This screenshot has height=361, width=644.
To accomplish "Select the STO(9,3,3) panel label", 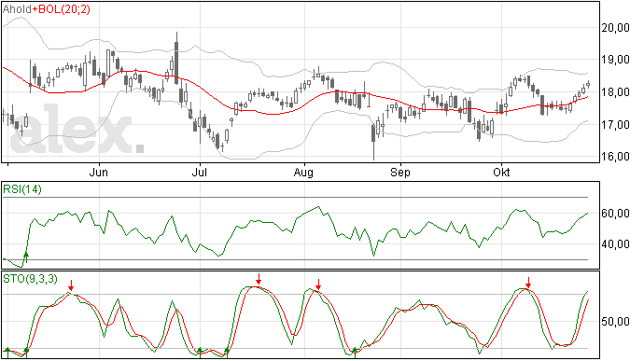I will pos(30,279).
